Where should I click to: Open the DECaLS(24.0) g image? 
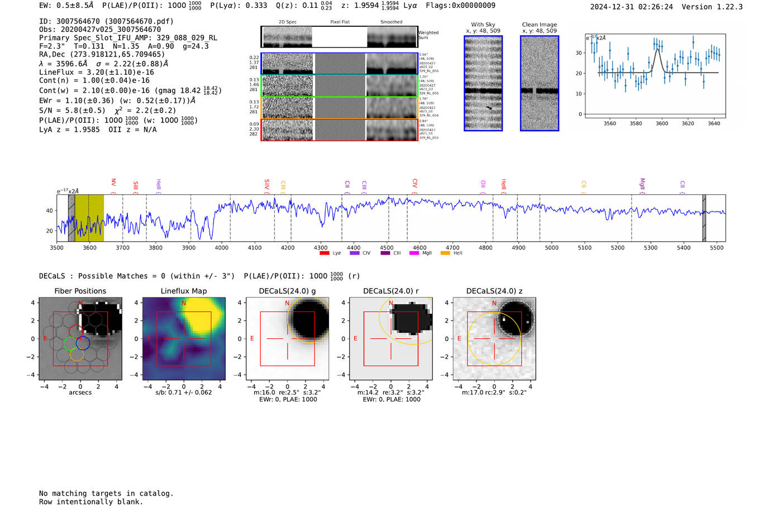288,339
